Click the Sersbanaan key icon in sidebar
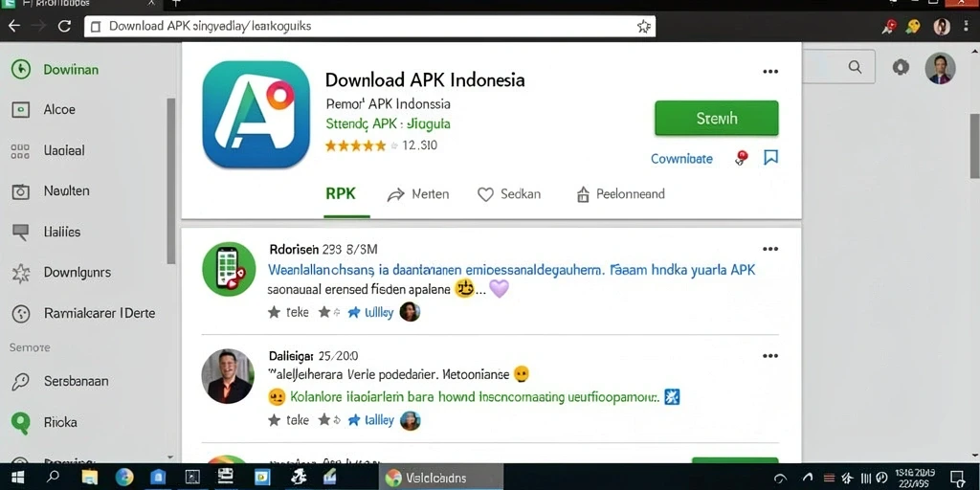Image resolution: width=980 pixels, height=490 pixels. click(x=21, y=381)
